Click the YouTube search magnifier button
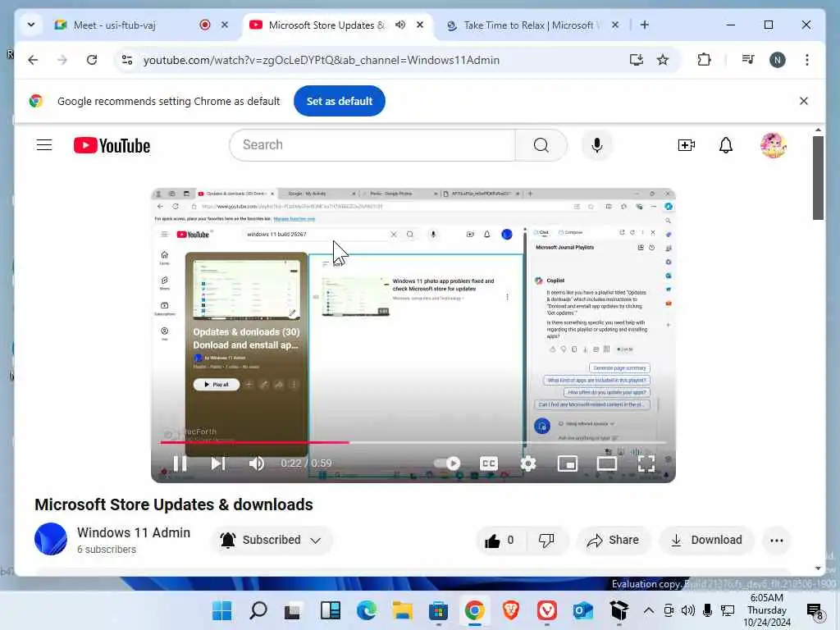This screenshot has width=840, height=630. (x=541, y=145)
